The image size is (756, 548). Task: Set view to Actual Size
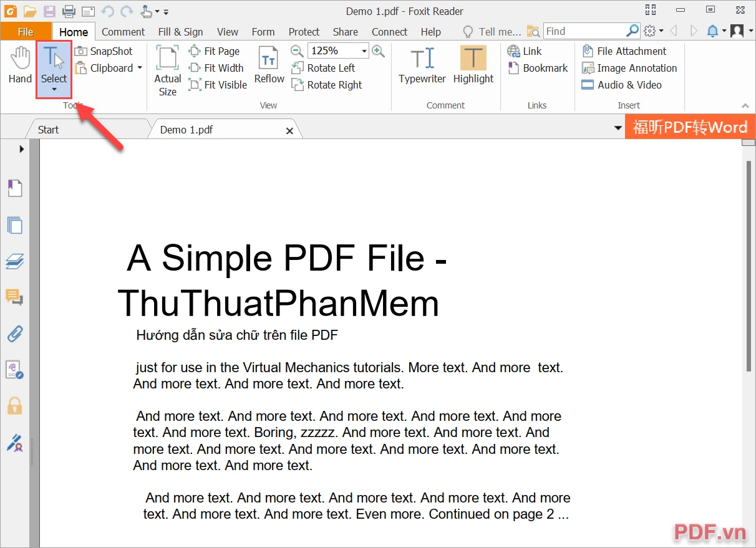tap(167, 71)
